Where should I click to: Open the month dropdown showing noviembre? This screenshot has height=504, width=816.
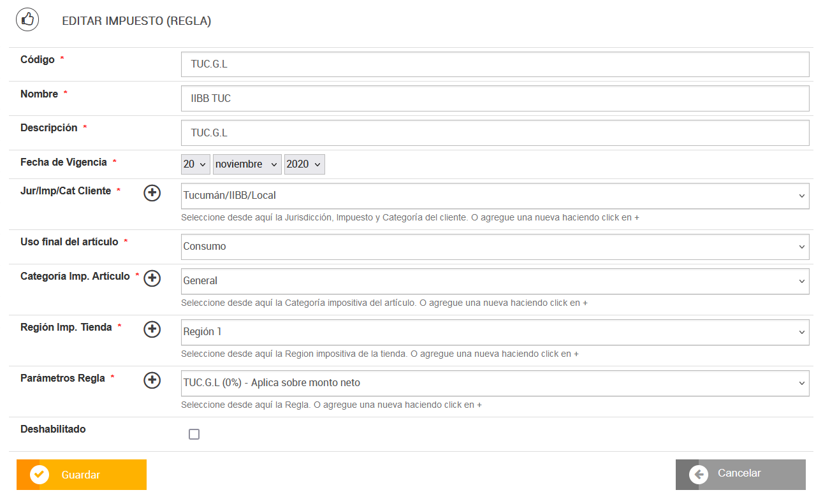point(247,164)
